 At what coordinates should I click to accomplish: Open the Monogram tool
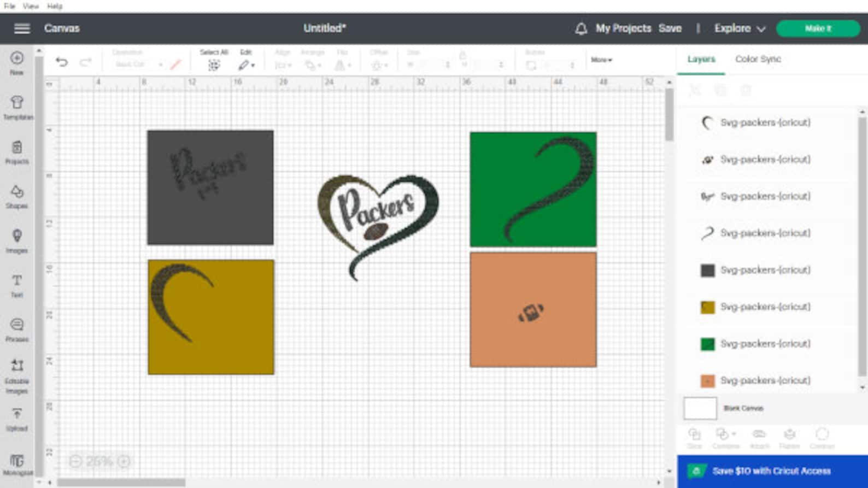point(17,465)
